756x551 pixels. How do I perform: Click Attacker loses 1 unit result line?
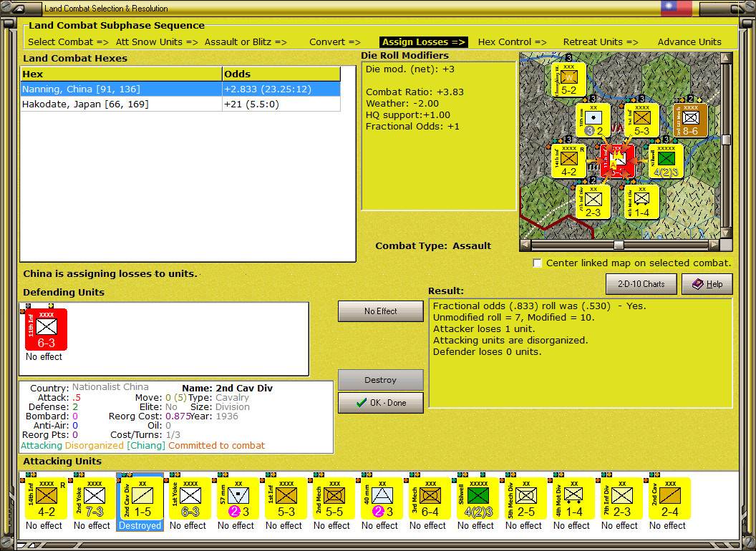483,328
